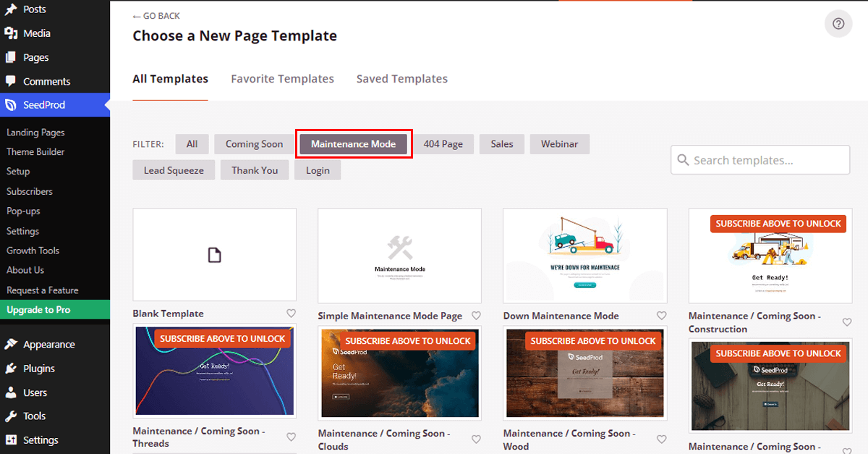Open the help question mark icon

click(x=838, y=24)
